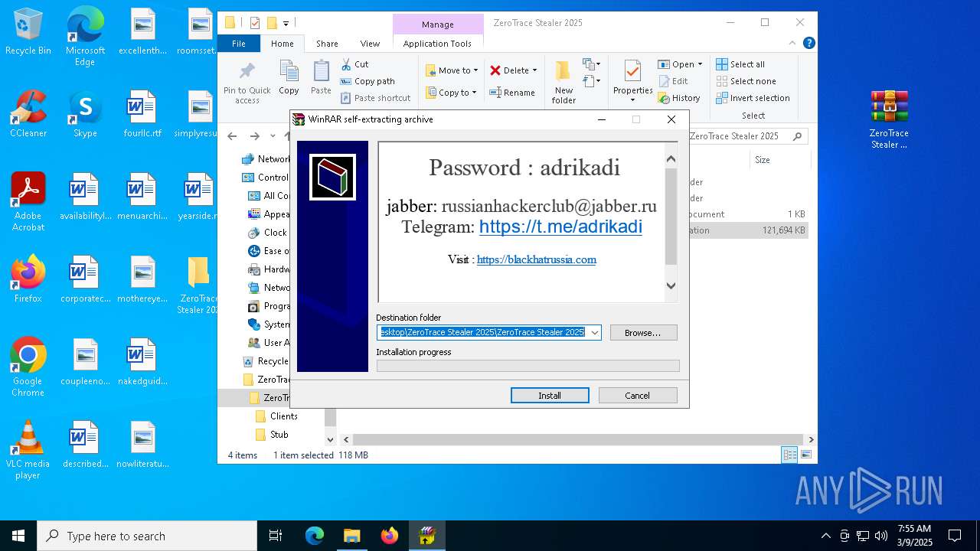Select fourllc.rtf desktop file

point(142,114)
